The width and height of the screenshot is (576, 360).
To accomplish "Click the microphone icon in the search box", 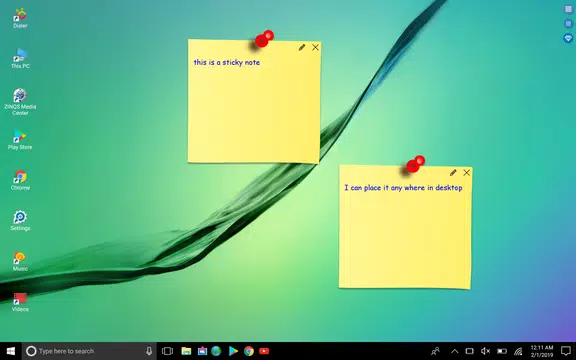I will point(149,351).
